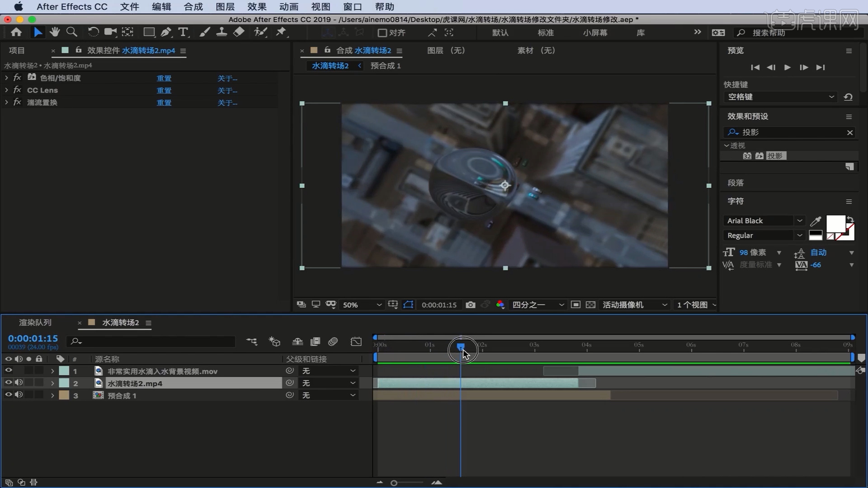868x488 pixels.
Task: Switch to 标准 workspace
Action: [x=546, y=33]
